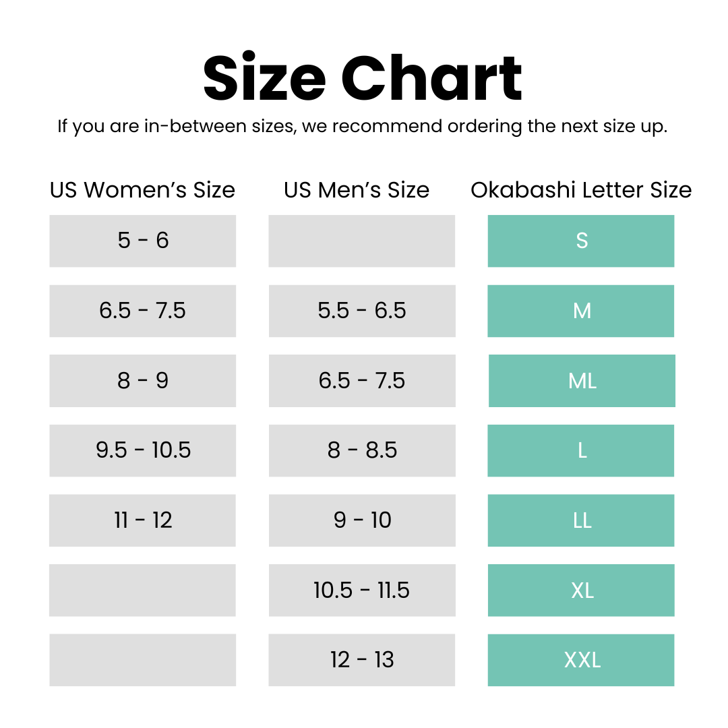Viewport: 728px width, 728px height.
Task: Select women's size 9.5 - 10.5 cell
Action: coord(143,450)
